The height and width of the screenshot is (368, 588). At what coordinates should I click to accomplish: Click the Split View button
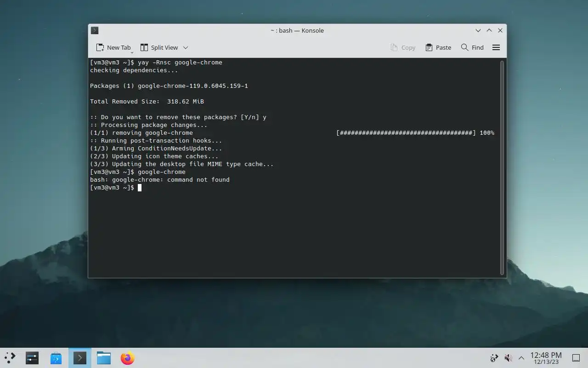click(x=159, y=47)
